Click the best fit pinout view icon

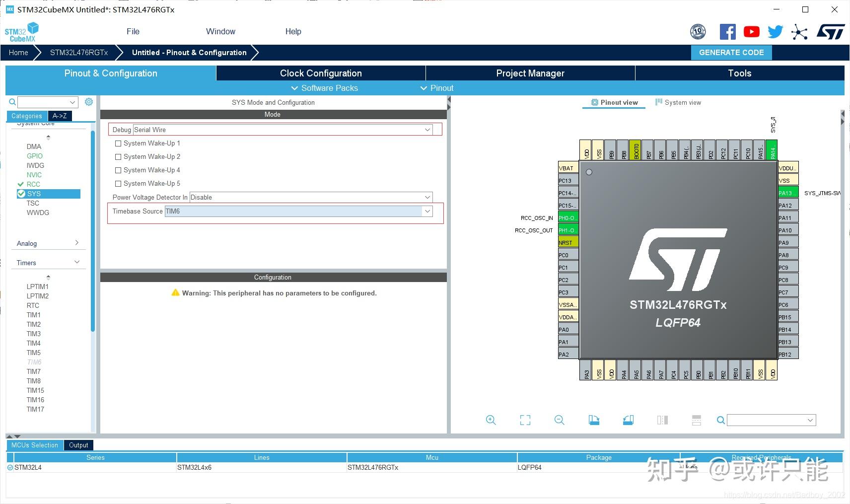(525, 420)
